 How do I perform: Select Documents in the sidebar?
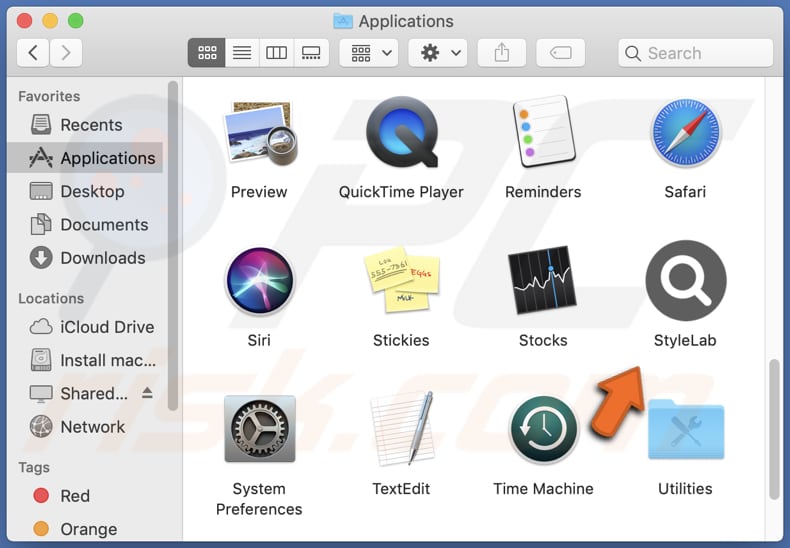(85, 225)
